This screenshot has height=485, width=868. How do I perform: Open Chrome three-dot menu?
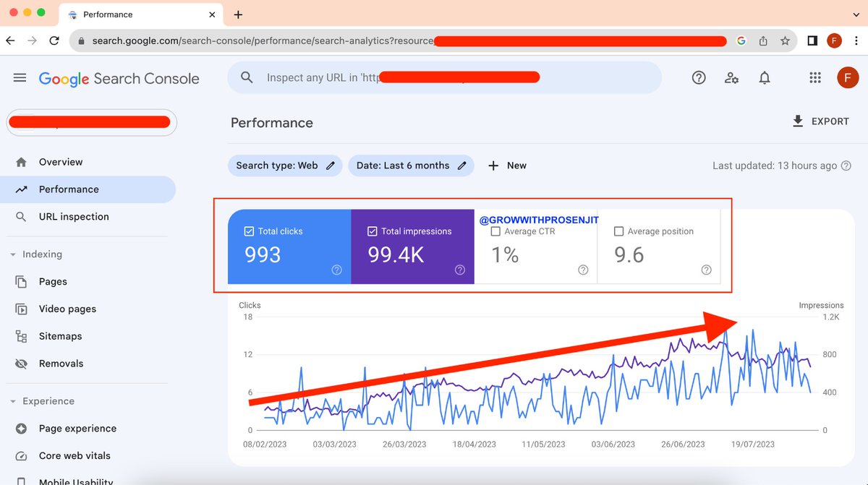click(x=856, y=41)
